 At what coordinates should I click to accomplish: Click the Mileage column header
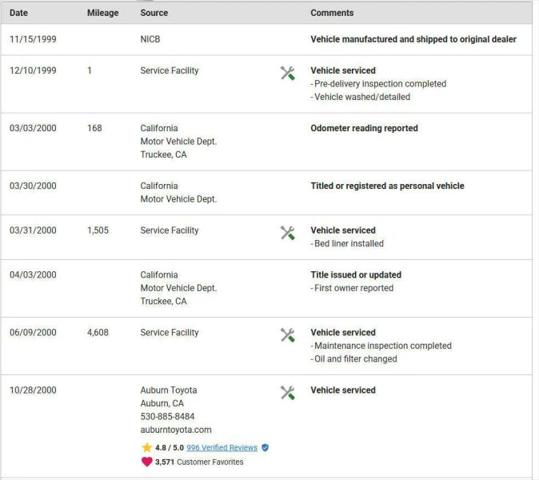[103, 13]
